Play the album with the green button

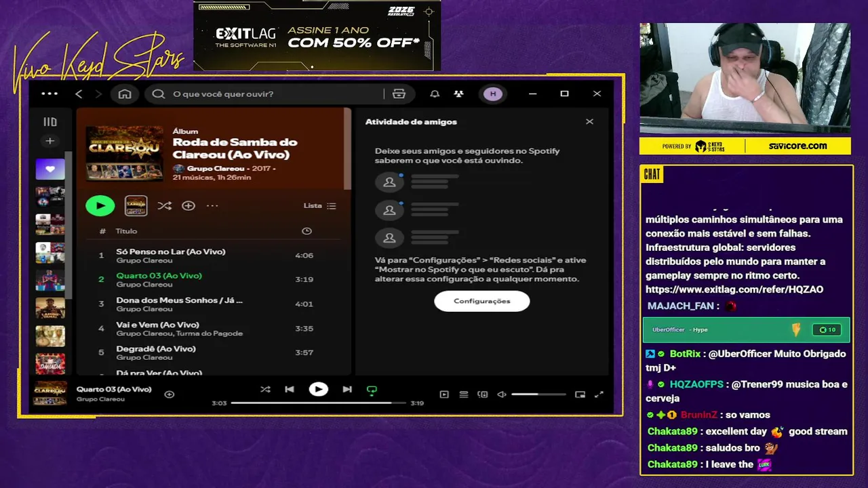point(100,205)
